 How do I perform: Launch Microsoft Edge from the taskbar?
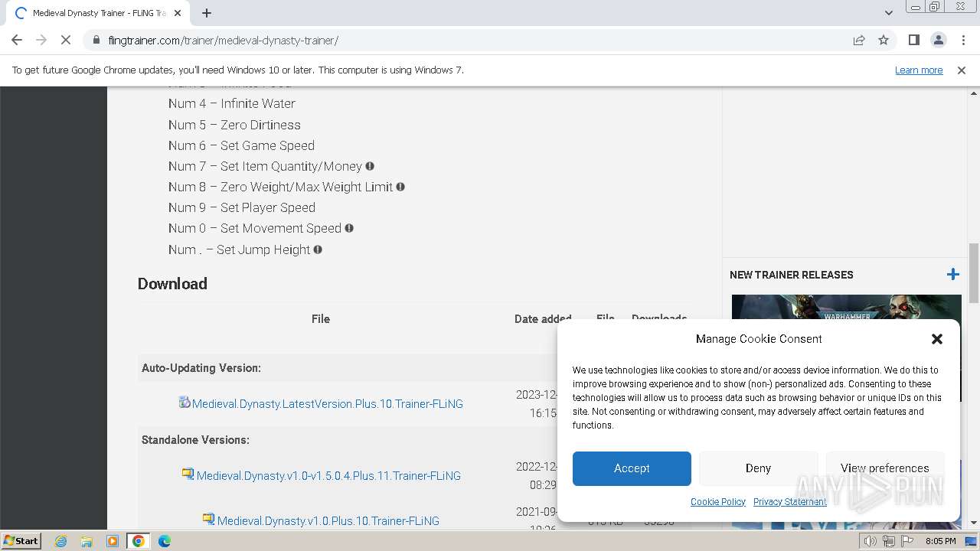[x=165, y=541]
